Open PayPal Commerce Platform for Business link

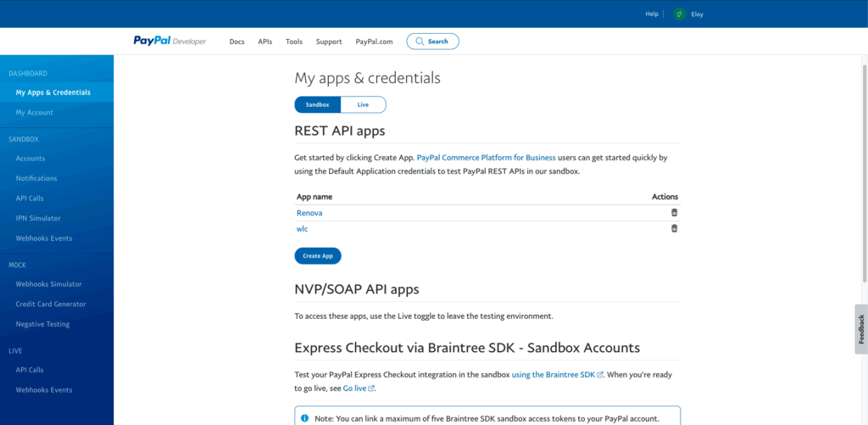[486, 158]
